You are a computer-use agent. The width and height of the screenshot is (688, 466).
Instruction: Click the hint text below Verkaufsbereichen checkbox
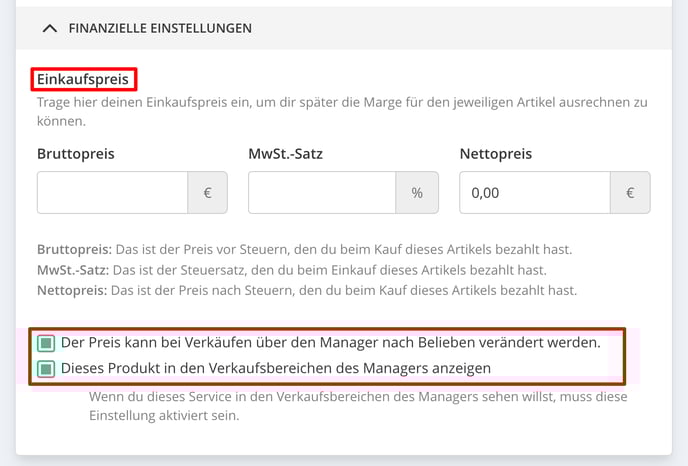coord(358,406)
